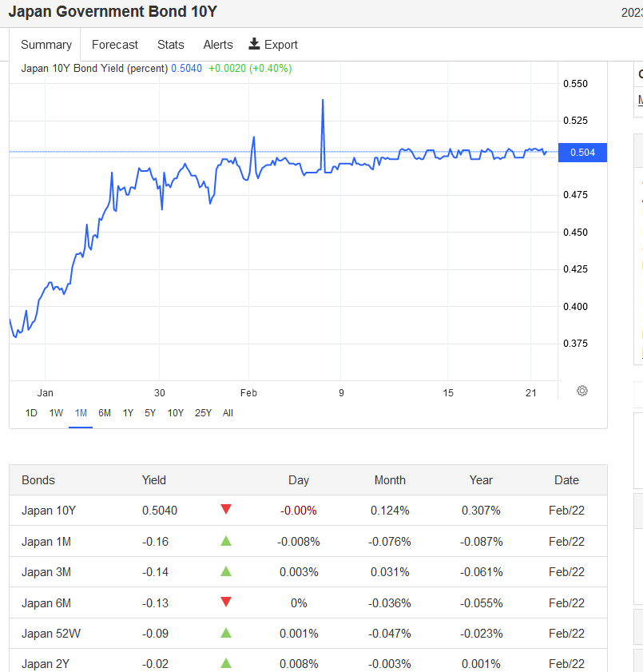Click the Japan 1M Month value -0.076%
The image size is (643, 672).
click(x=390, y=542)
